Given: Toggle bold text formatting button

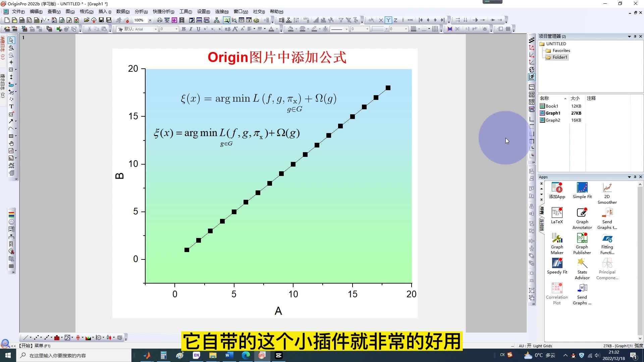Looking at the screenshot, I should click(x=183, y=29).
